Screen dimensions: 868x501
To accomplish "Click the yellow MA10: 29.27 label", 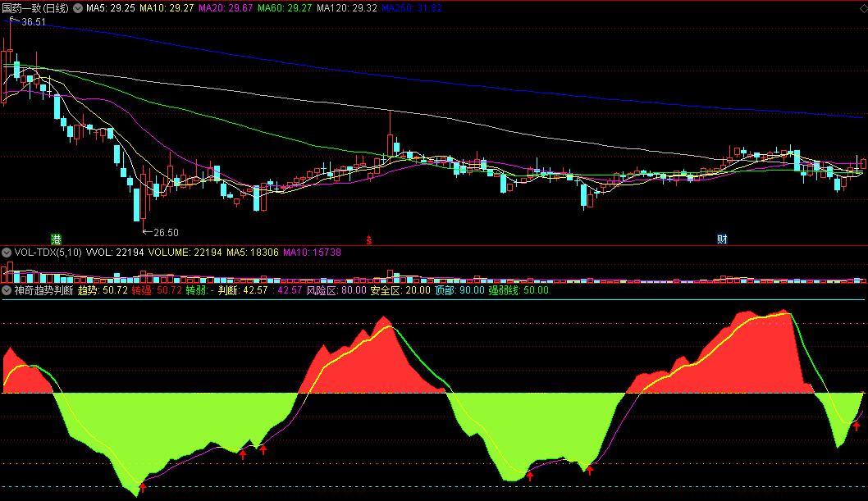I will (167, 8).
